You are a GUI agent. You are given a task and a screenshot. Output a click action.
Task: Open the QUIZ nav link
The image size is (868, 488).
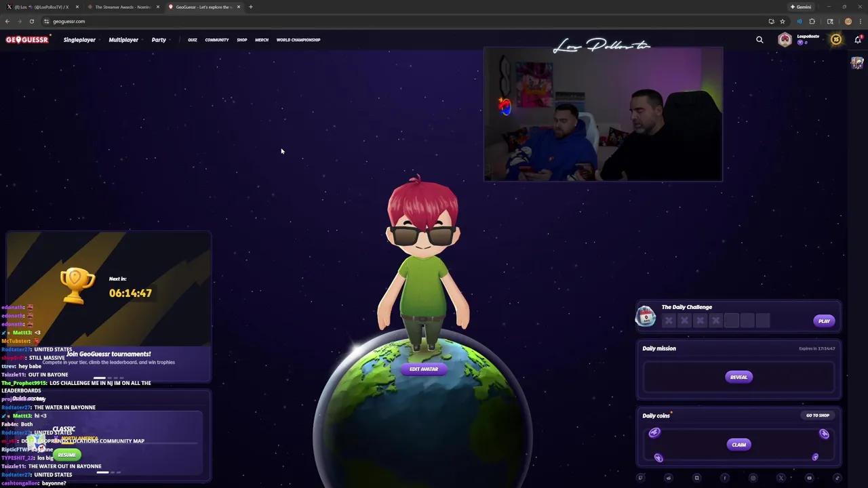point(193,40)
